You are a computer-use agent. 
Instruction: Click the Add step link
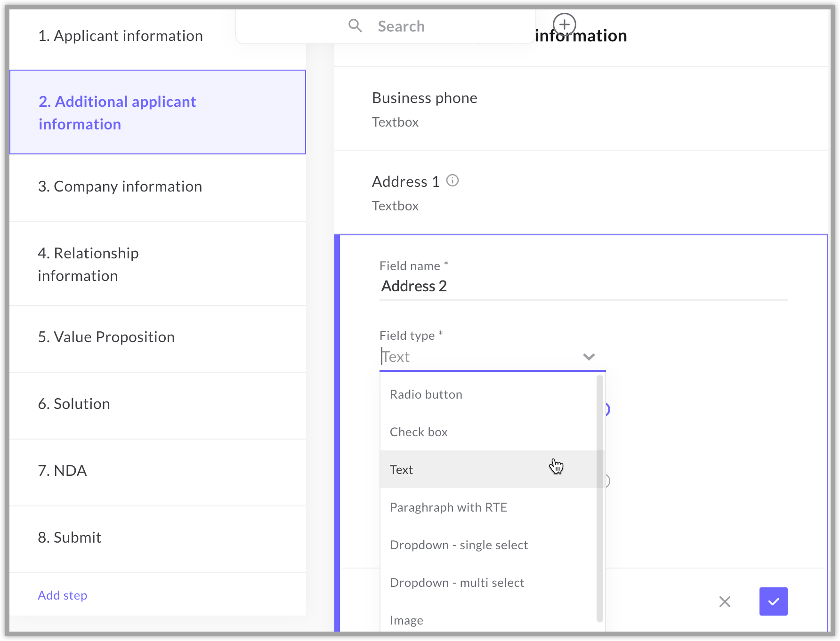63,595
